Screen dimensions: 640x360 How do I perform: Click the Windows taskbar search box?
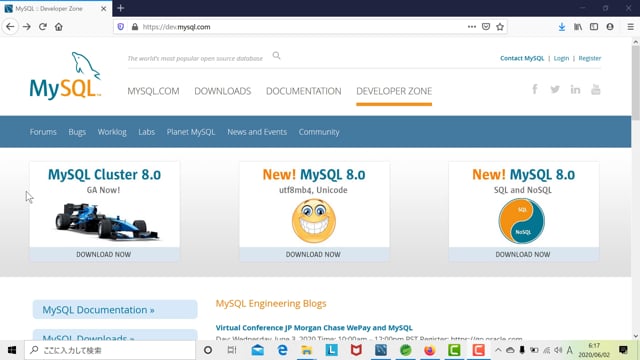[110, 350]
